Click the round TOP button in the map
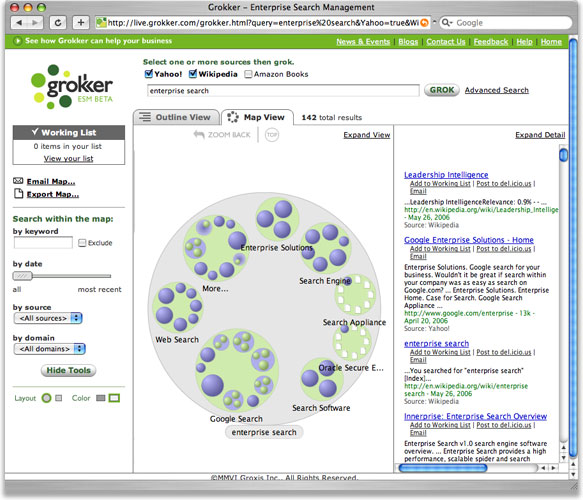The image size is (583, 500). [x=272, y=135]
